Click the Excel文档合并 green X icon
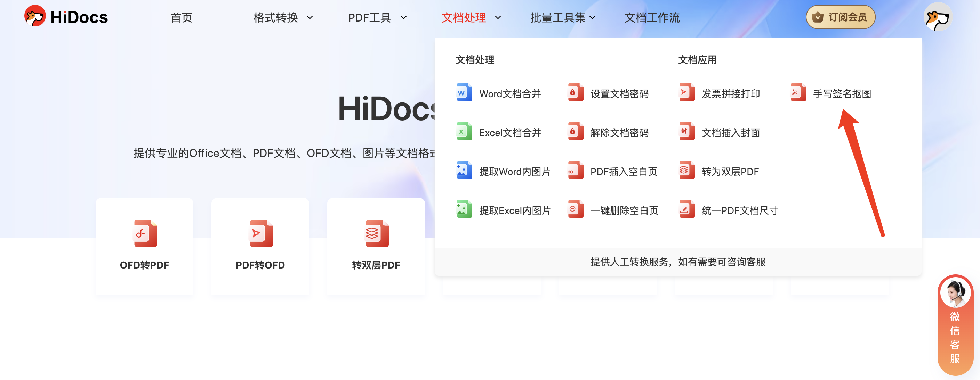This screenshot has width=980, height=380. (464, 132)
